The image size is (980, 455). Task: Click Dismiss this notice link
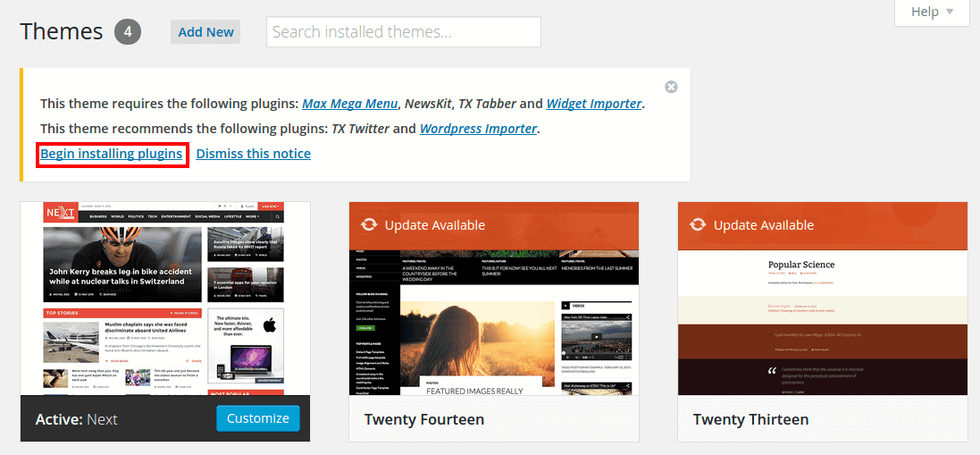[254, 154]
